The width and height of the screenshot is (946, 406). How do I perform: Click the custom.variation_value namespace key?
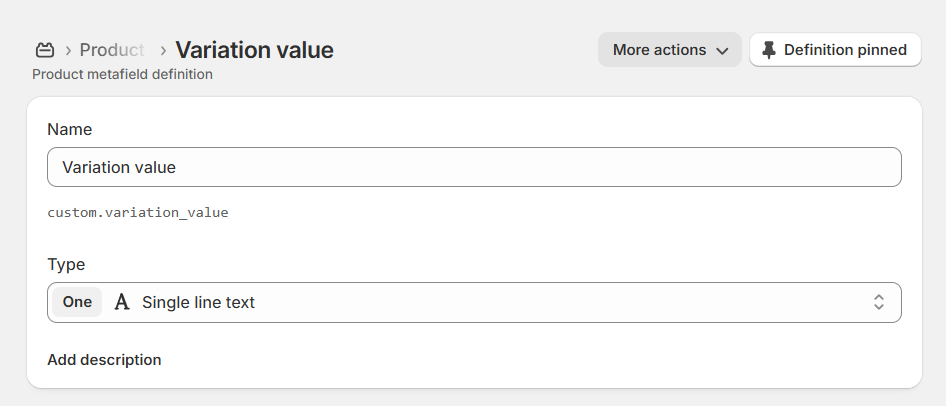(x=138, y=212)
